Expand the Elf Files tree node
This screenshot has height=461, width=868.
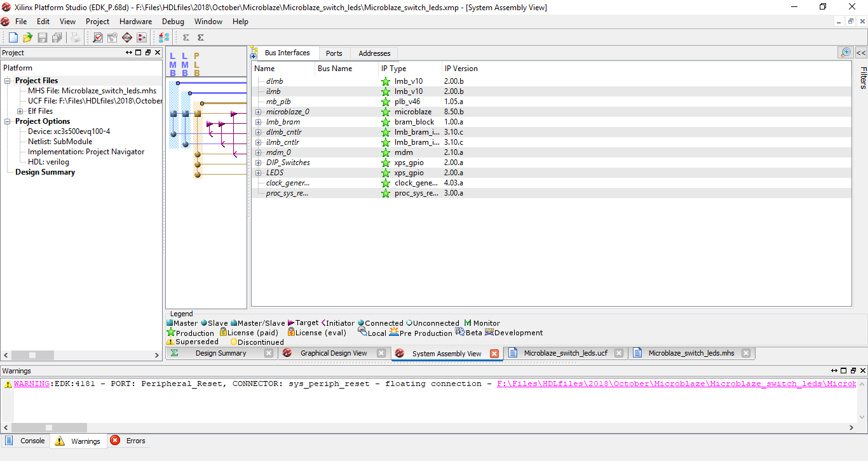21,111
